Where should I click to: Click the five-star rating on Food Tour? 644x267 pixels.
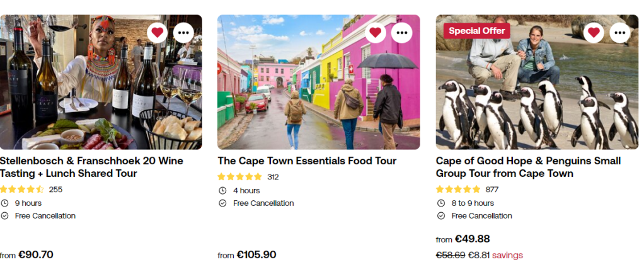click(239, 176)
